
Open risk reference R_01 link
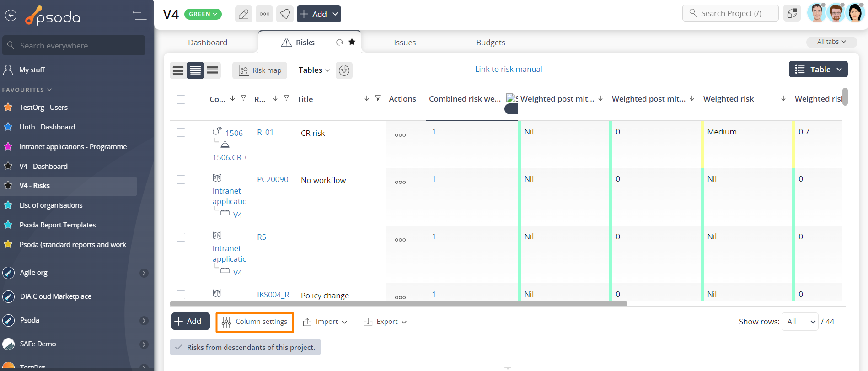[265, 132]
